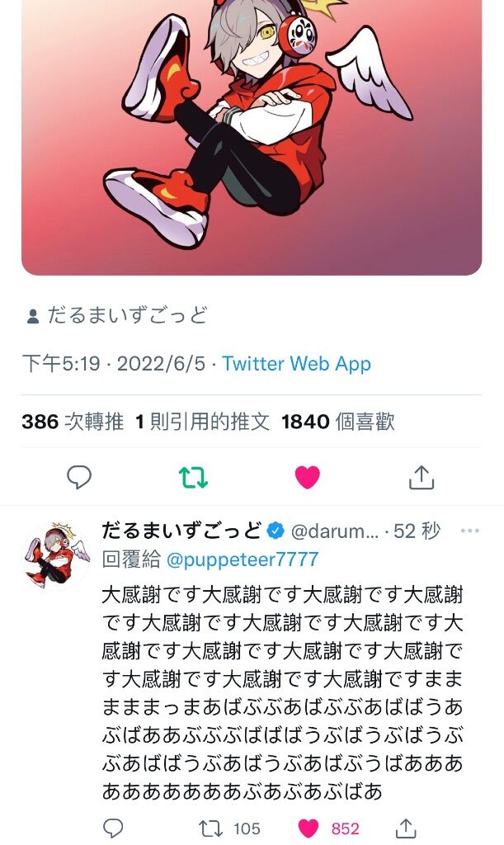This screenshot has height=845, width=504.
Task: View the 1840 個喜歡 likes list
Action: (x=338, y=422)
